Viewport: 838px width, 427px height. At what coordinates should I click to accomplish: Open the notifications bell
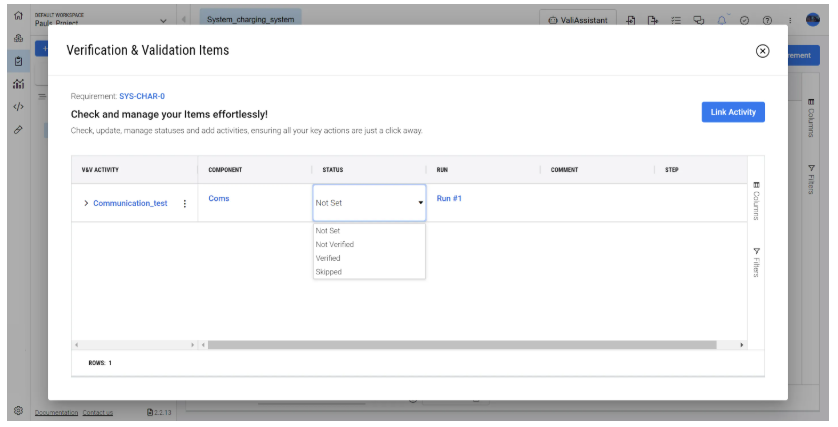pyautogui.click(x=723, y=20)
